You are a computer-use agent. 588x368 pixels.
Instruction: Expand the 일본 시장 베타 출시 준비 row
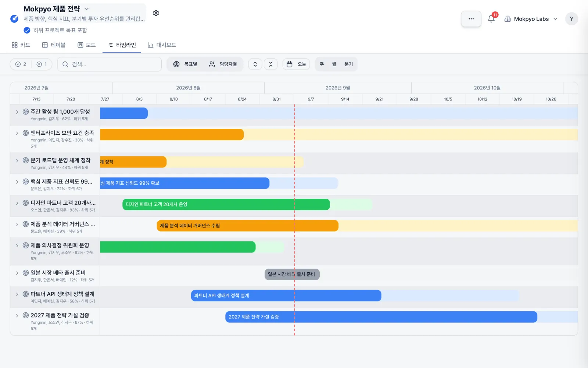pos(17,273)
